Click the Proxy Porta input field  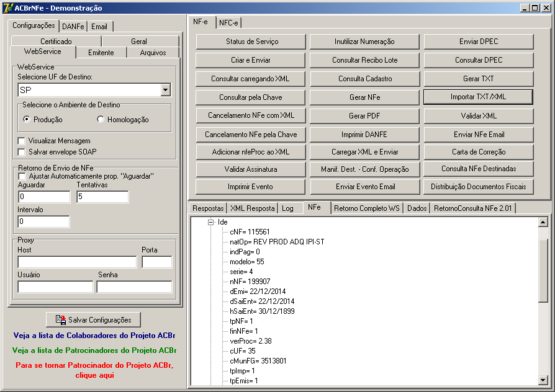(x=157, y=262)
